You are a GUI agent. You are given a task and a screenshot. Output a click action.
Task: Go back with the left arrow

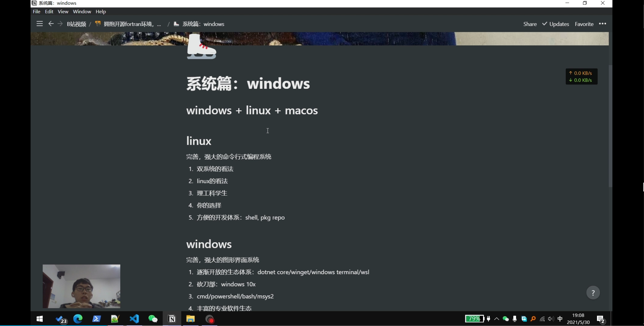51,24
